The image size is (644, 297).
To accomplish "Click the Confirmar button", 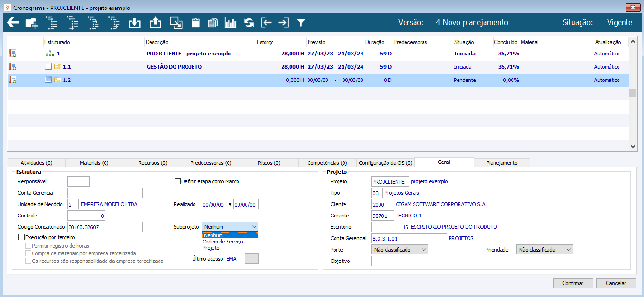I will click(x=573, y=283).
